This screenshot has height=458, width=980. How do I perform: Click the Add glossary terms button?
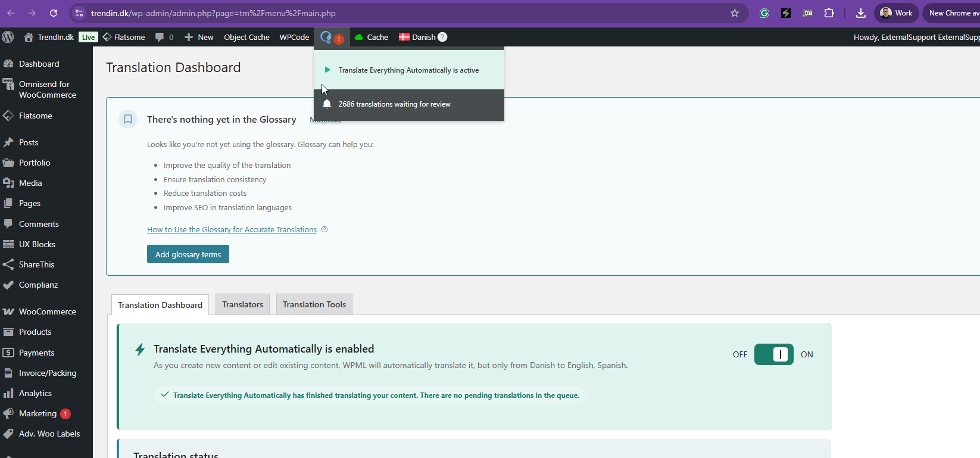(x=188, y=254)
